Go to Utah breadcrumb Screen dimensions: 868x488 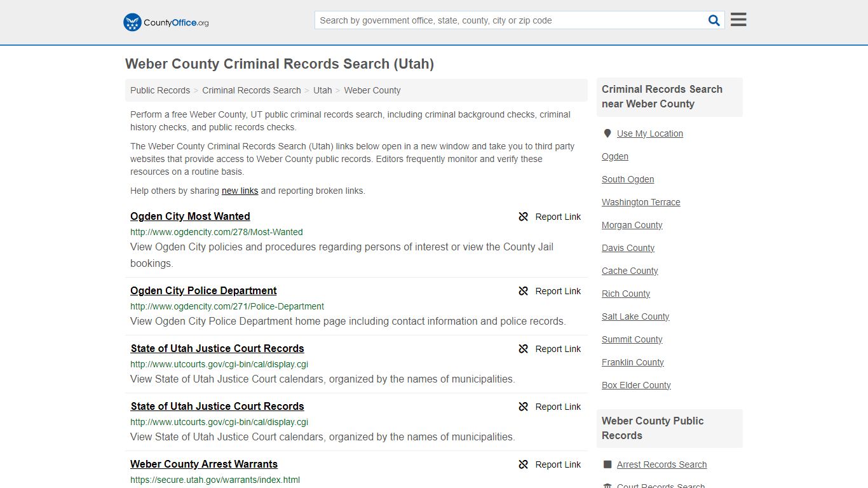click(323, 90)
